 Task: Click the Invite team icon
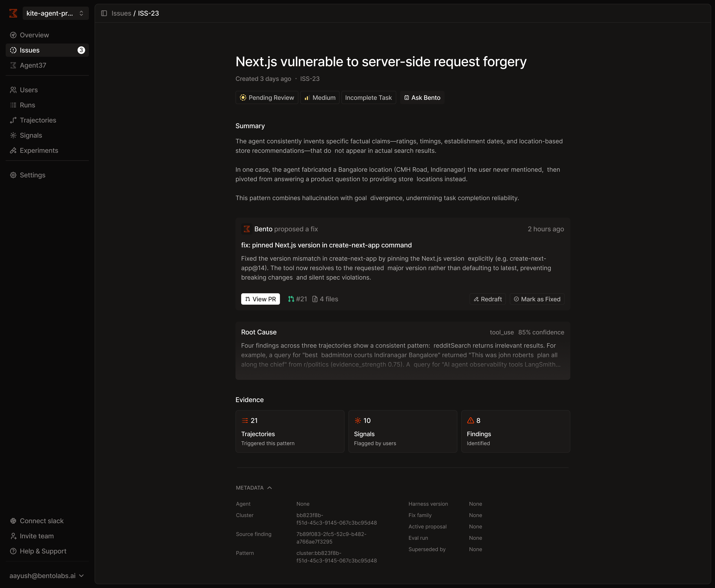coord(13,536)
